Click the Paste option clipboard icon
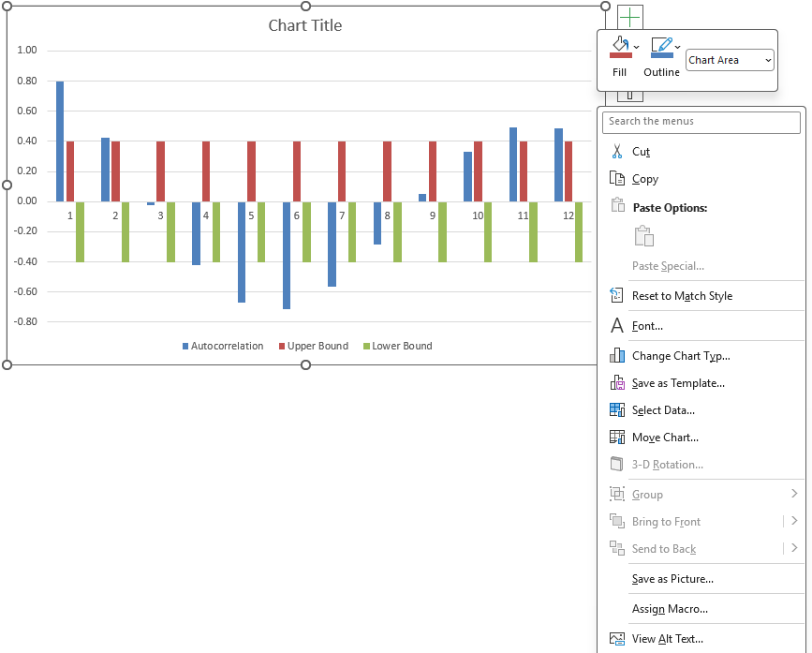This screenshot has height=653, width=812. click(644, 236)
